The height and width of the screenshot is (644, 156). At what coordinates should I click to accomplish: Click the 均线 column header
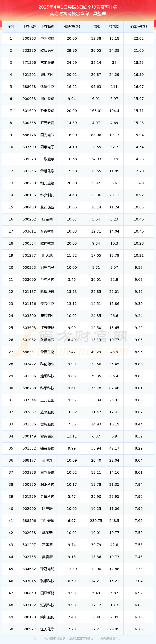96,26
